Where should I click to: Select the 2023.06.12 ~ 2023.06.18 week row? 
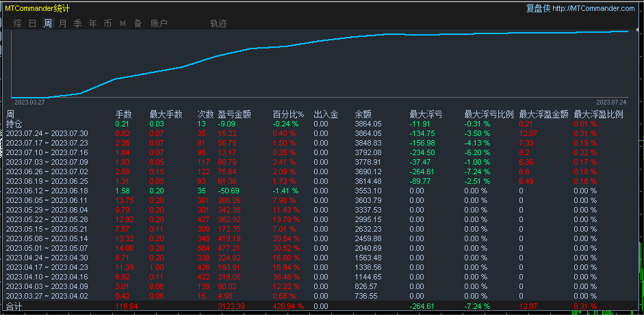point(47,190)
